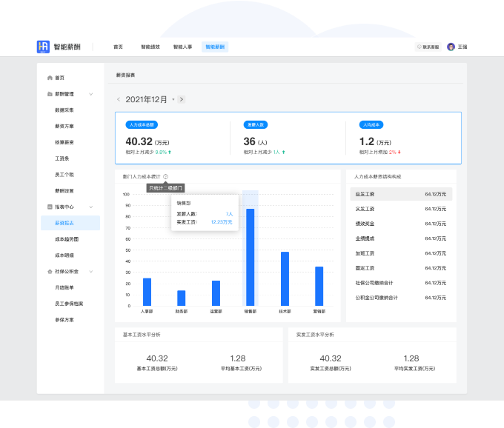Click the 联系客服 button
Screen dimensions: 504x428
[428, 47]
